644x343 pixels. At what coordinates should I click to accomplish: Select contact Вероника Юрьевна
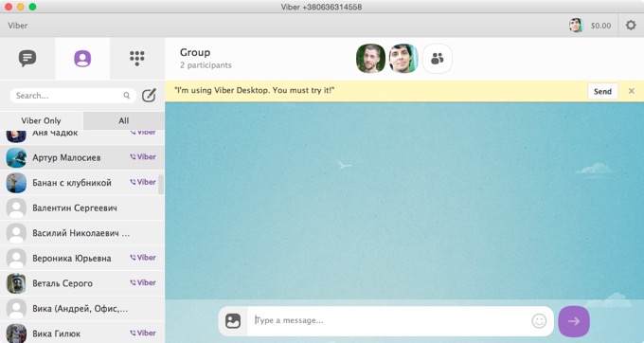(82, 258)
